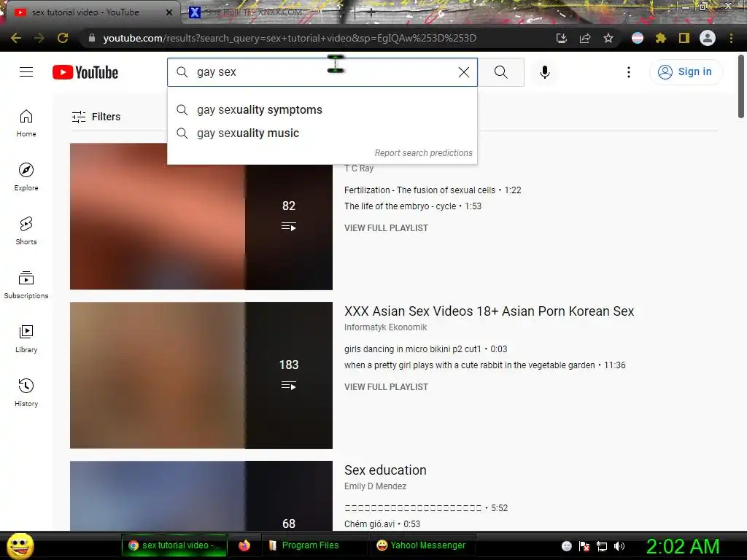Screen dimensions: 747x560
Task: Open the Chrome profile avatar
Action: [x=708, y=38]
